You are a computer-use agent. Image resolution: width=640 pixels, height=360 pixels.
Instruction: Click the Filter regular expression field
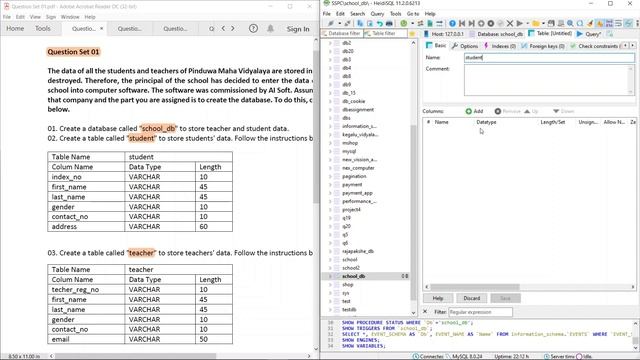tap(480, 312)
